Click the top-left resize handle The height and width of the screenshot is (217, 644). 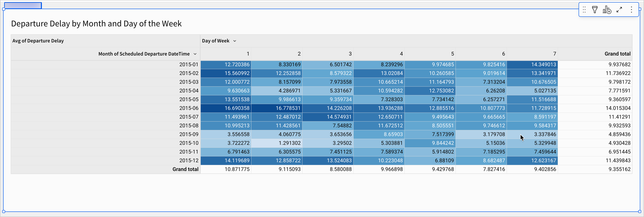point(4,9)
